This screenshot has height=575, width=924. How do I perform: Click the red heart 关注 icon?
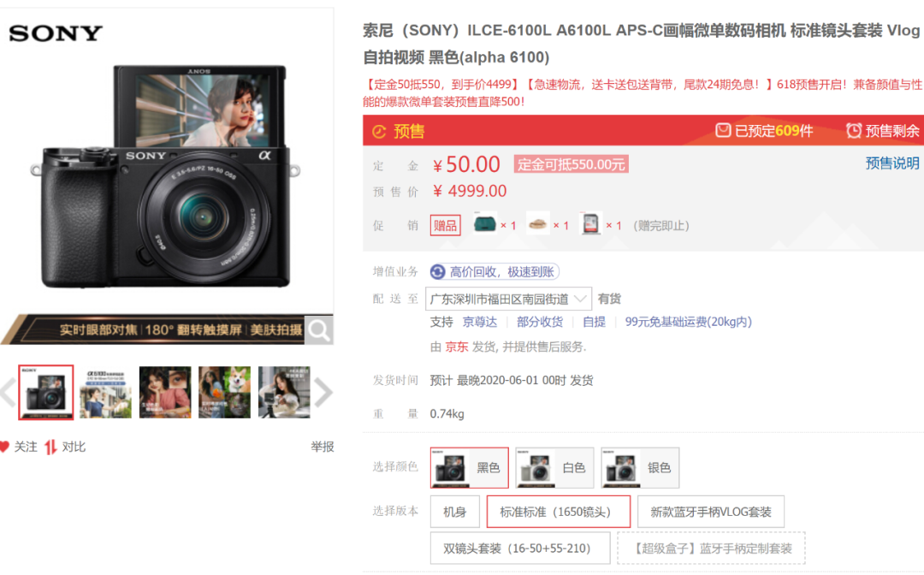click(x=4, y=447)
